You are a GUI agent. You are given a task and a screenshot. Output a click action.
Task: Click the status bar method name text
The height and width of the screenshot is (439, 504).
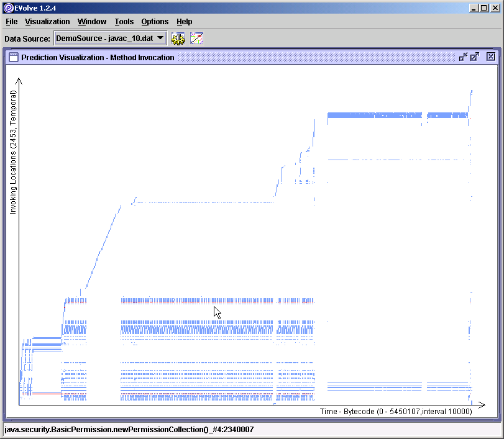click(x=129, y=429)
